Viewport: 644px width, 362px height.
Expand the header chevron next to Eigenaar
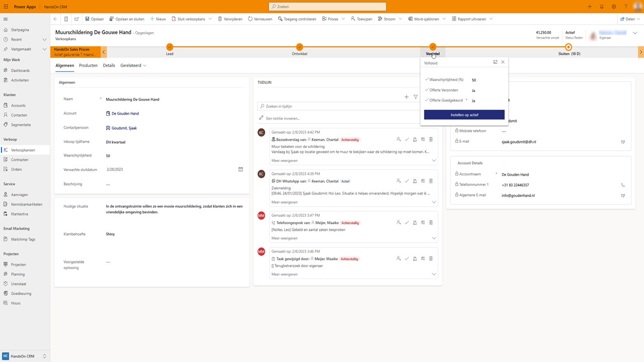[x=635, y=33]
